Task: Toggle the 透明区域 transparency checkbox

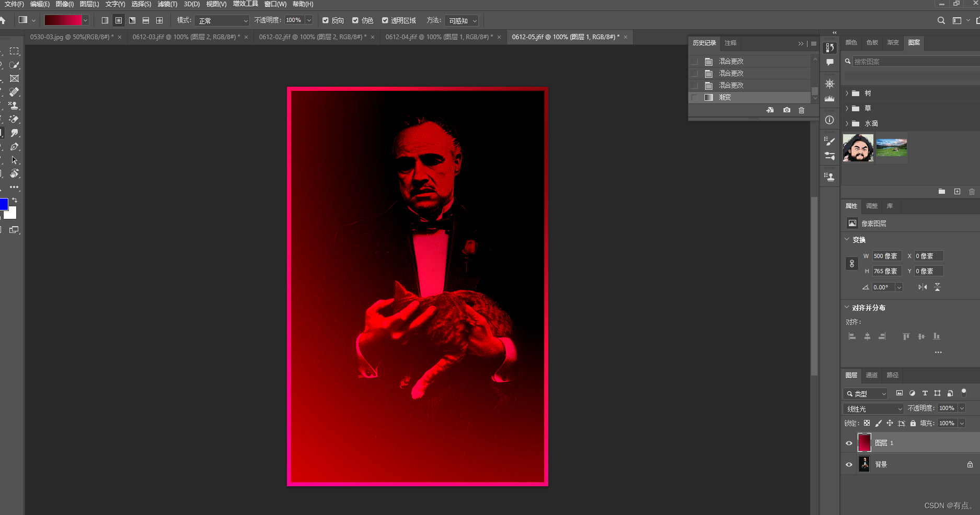Action: 385,20
